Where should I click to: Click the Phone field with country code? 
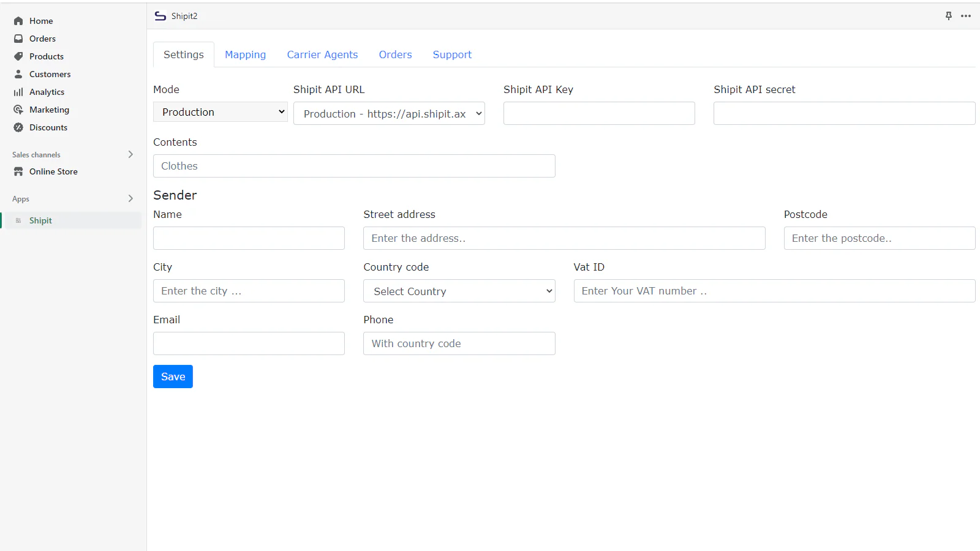[459, 343]
